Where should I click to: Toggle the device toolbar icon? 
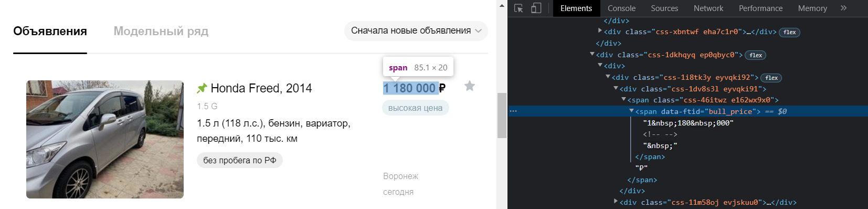536,8
